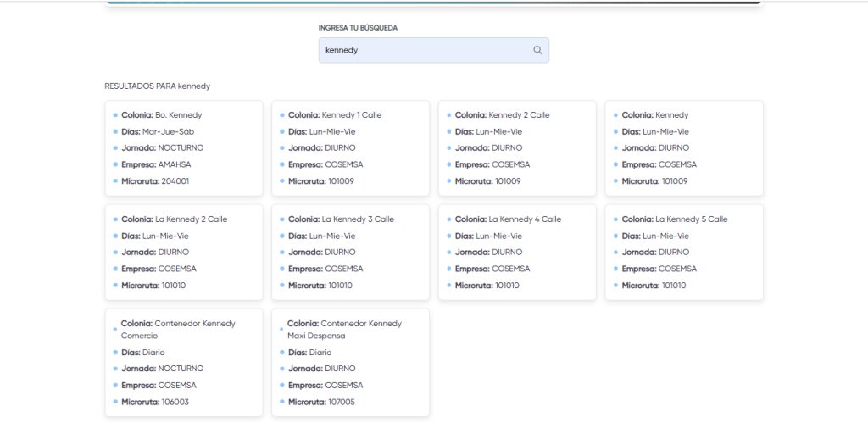Select the Kennedy 2 Calle colonia line
This screenshot has height=422, width=868.
tap(502, 115)
